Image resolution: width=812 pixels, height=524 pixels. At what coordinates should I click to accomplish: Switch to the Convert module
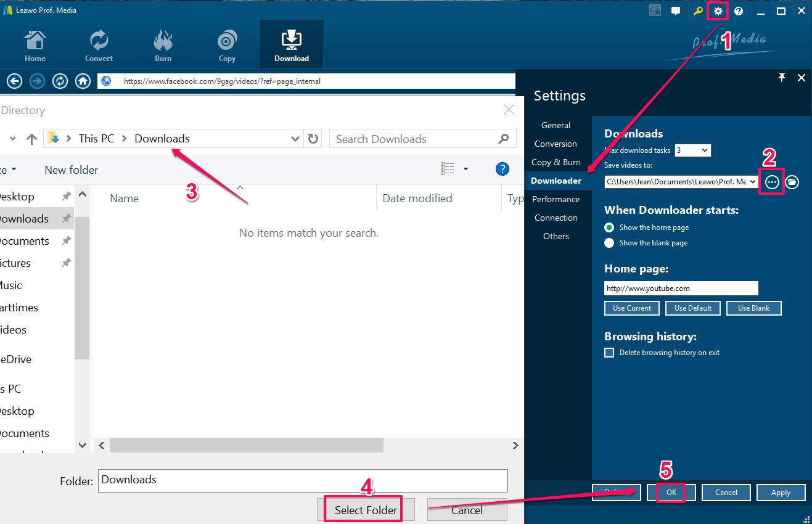pos(99,46)
